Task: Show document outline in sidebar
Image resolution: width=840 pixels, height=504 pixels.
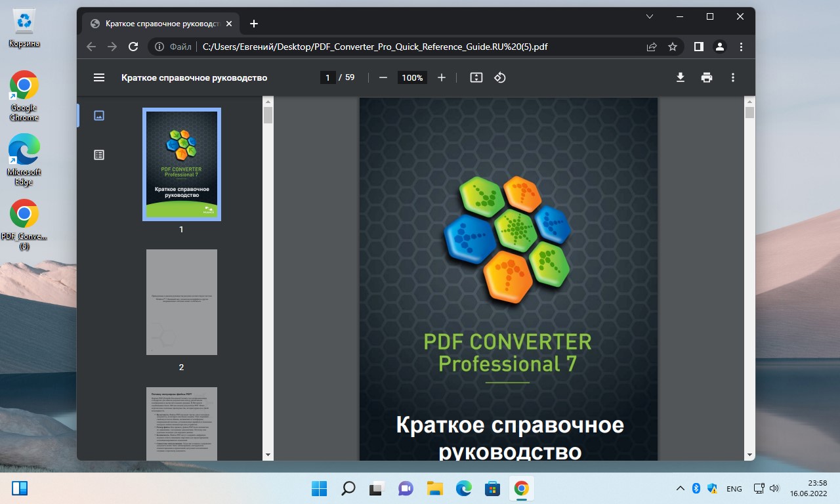Action: (x=99, y=155)
